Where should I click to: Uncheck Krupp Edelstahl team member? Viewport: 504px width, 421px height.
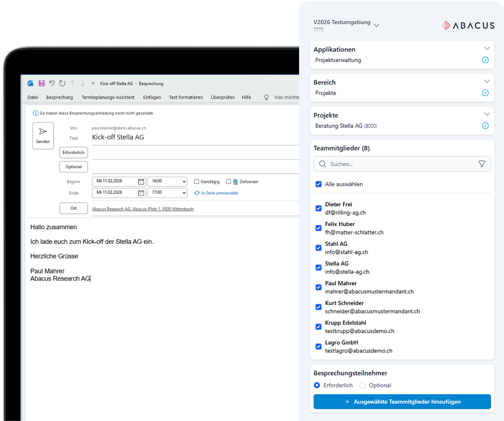319,326
